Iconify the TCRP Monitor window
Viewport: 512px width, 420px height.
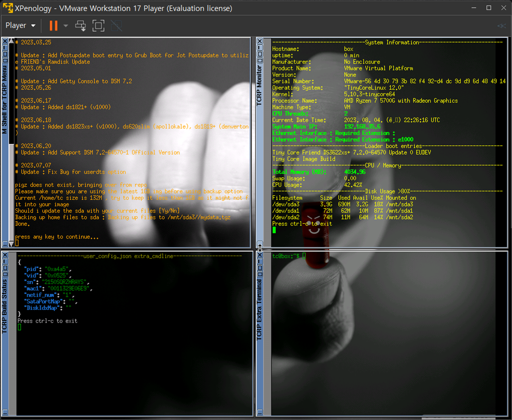260,47
